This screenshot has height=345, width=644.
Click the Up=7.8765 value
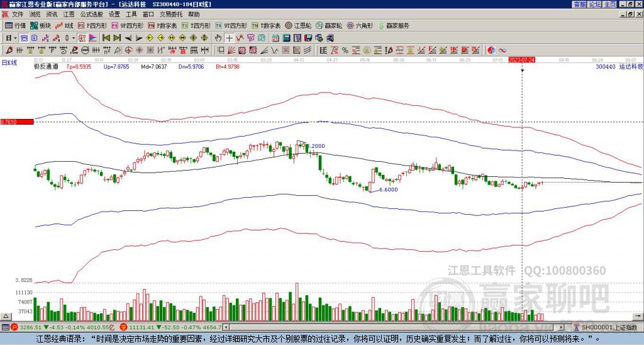click(116, 66)
